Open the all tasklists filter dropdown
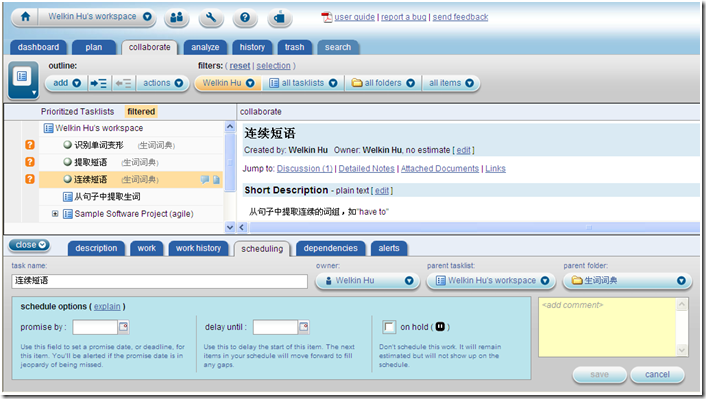Viewport: 706px width, 399px height. pos(303,83)
